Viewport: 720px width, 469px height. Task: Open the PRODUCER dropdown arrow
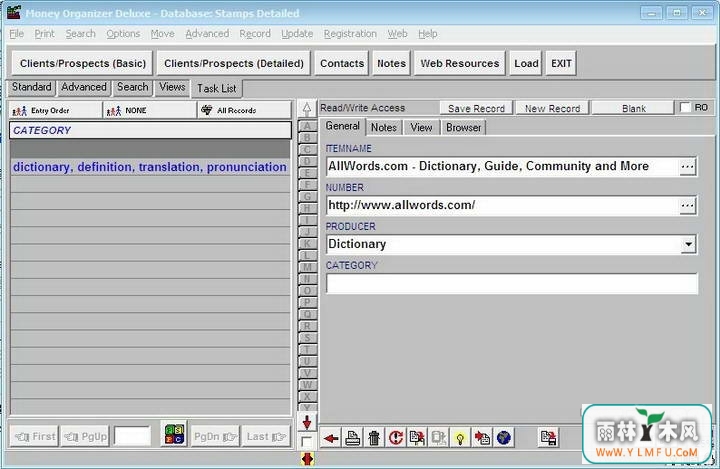688,244
